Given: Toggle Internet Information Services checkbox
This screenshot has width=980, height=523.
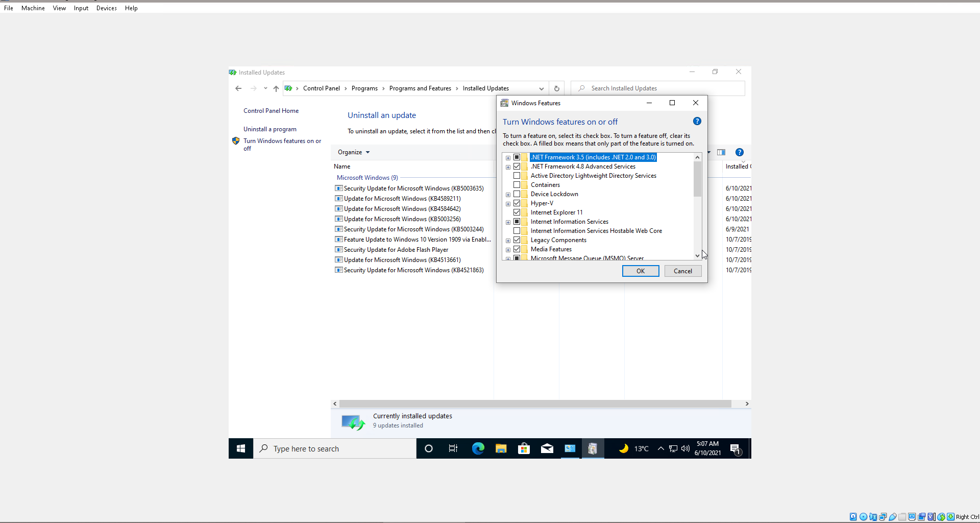Looking at the screenshot, I should coord(517,222).
